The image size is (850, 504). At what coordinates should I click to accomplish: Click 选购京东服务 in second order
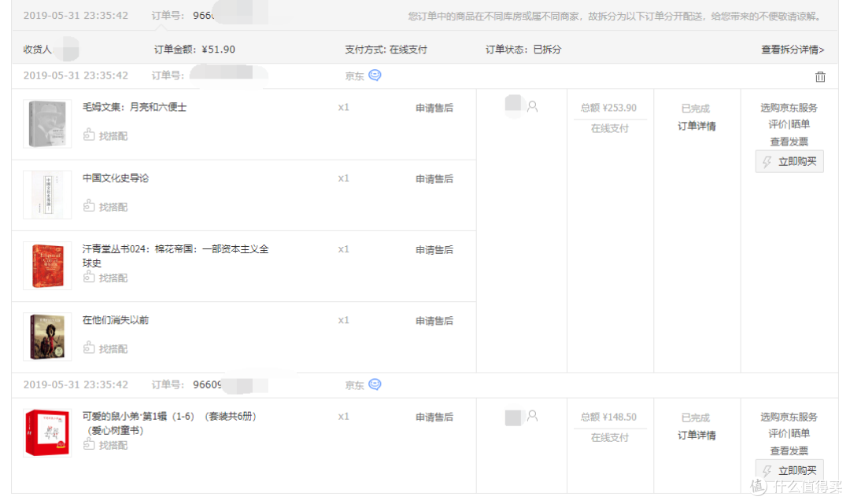789,416
